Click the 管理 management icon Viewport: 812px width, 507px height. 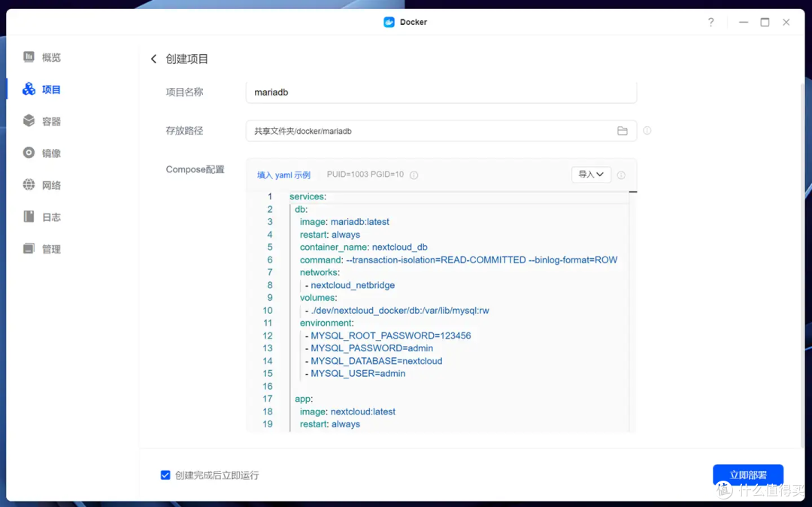point(29,248)
